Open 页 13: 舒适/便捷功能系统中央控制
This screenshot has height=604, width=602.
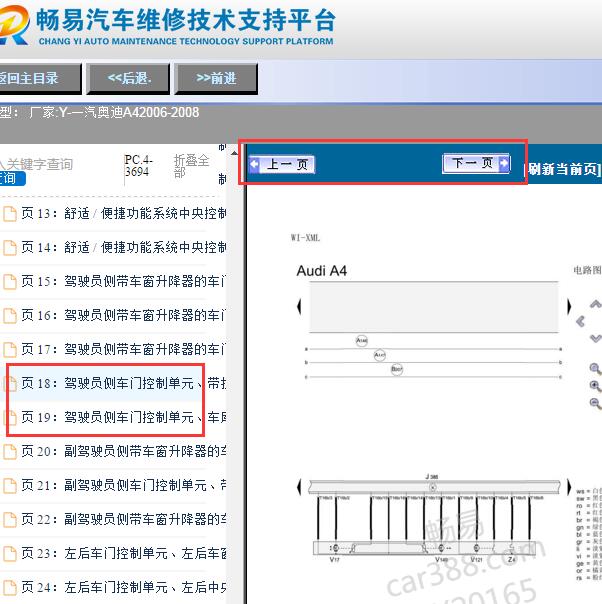tap(123, 213)
